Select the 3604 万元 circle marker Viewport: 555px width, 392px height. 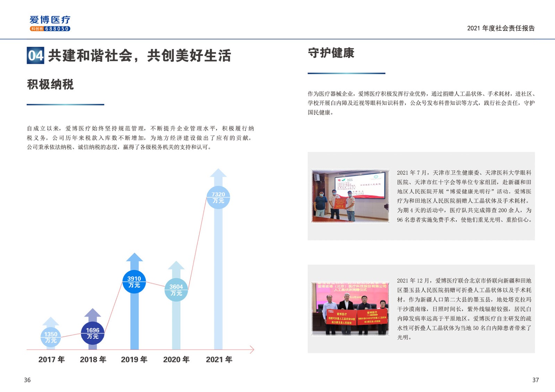pyautogui.click(x=176, y=290)
